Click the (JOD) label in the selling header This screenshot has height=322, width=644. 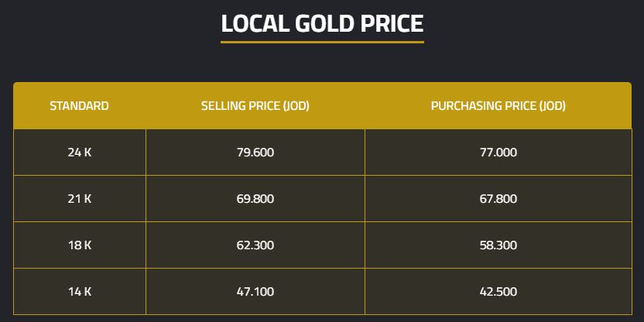[296, 106]
